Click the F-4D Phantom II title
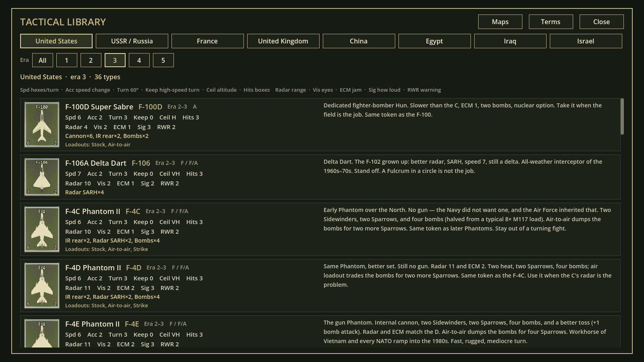The width and height of the screenshot is (644, 362). (93, 267)
